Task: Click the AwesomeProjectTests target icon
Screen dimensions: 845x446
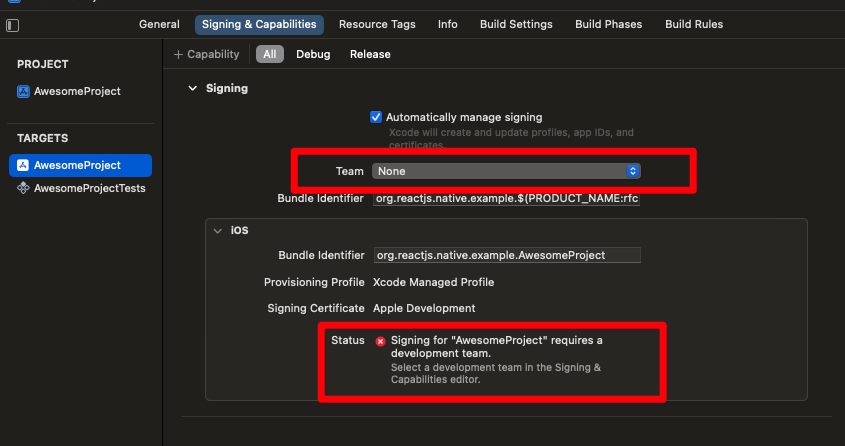Action: tap(23, 188)
